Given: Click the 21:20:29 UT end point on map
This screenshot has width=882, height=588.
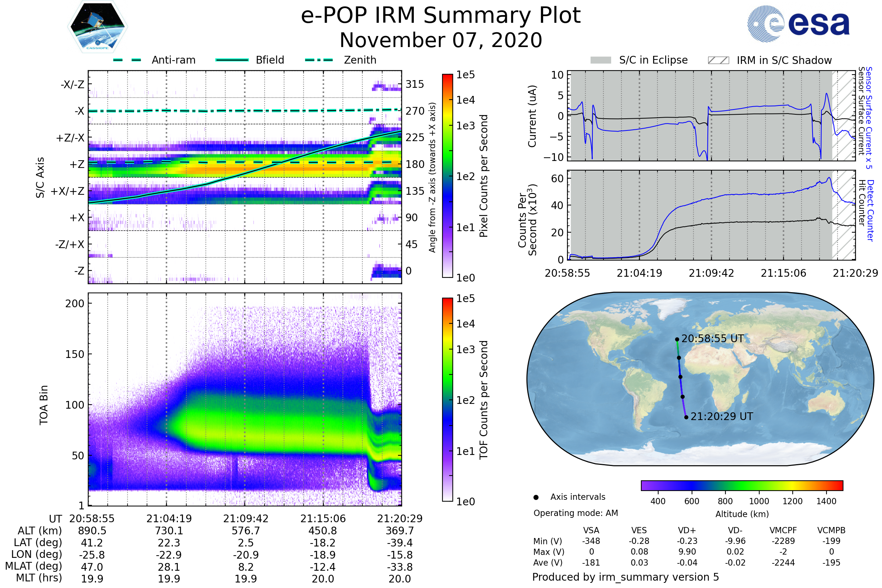Looking at the screenshot, I should (686, 417).
